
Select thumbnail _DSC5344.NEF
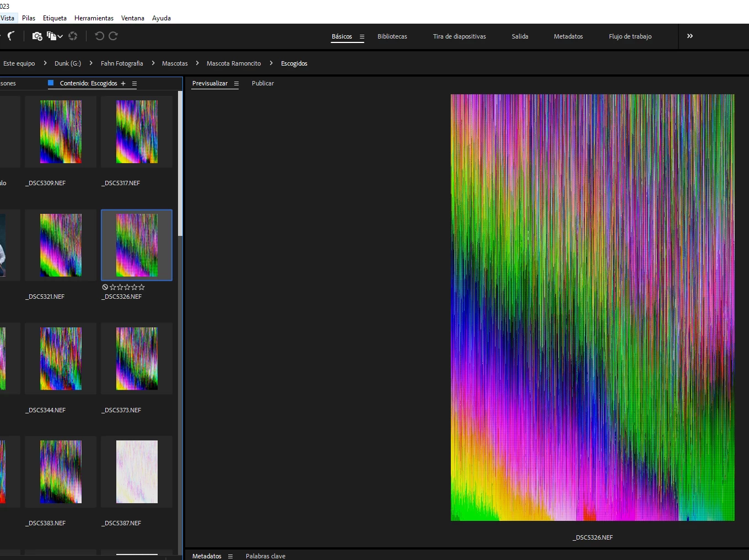[61, 359]
